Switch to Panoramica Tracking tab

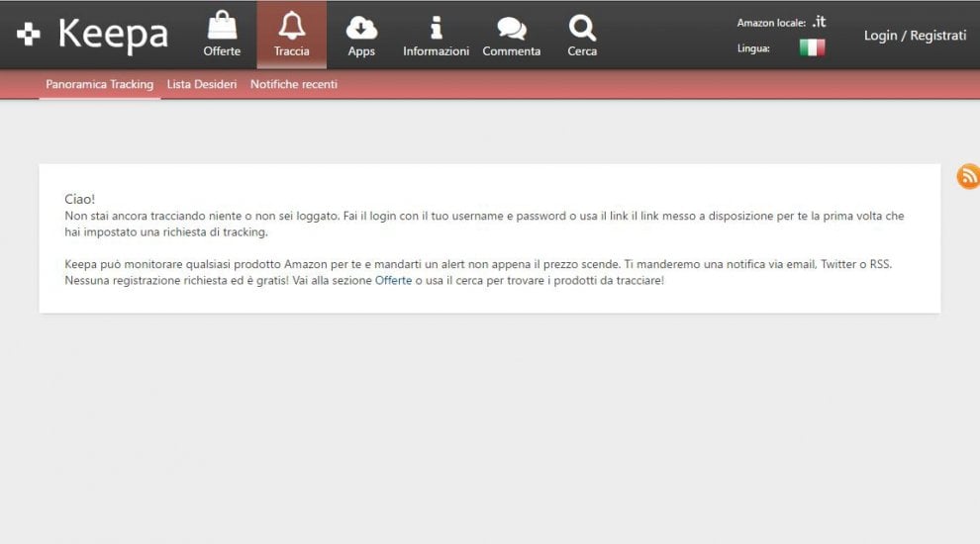(99, 84)
